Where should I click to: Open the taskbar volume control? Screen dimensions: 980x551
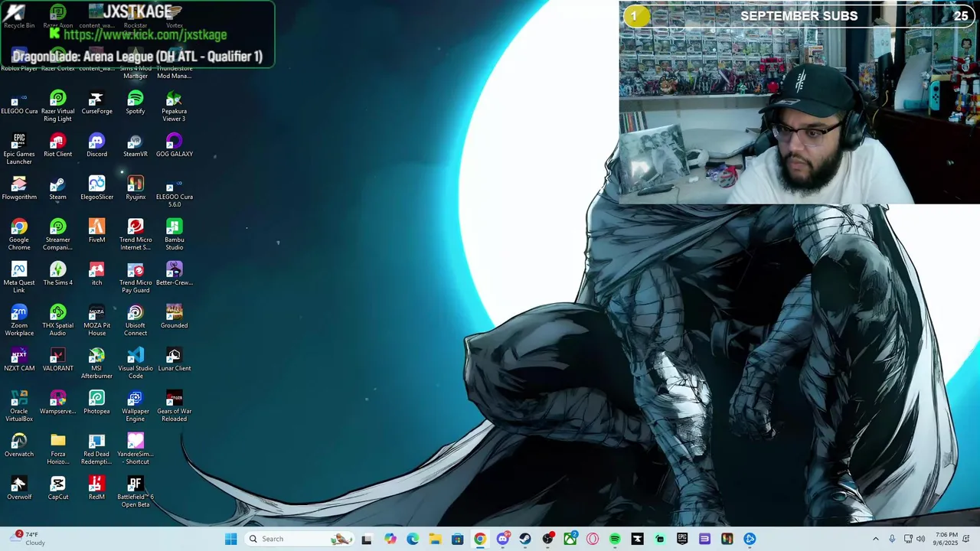click(x=920, y=539)
